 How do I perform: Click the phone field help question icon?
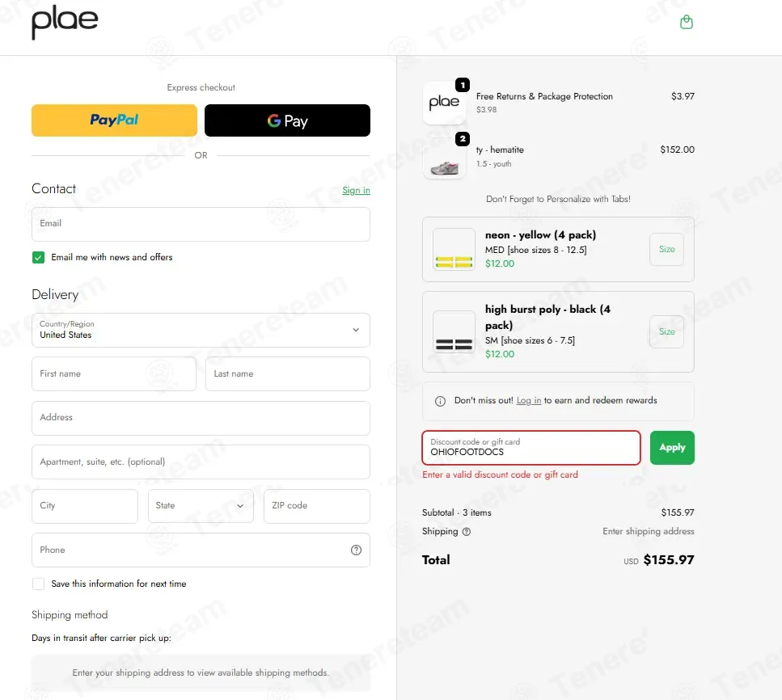coord(356,550)
